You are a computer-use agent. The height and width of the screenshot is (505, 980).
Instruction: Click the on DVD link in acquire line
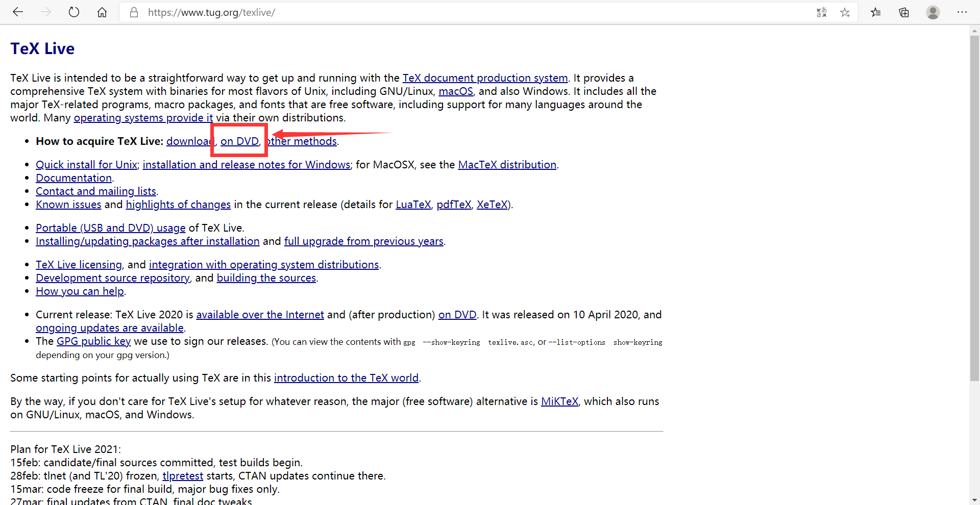pyautogui.click(x=239, y=141)
